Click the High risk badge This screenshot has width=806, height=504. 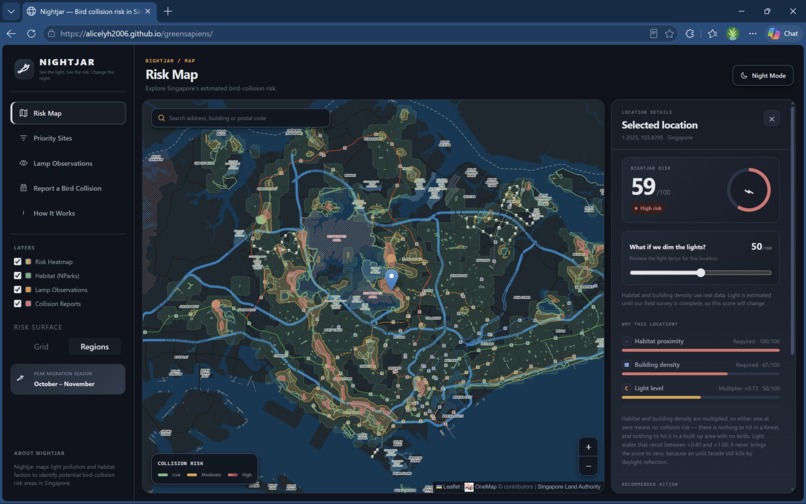click(647, 208)
